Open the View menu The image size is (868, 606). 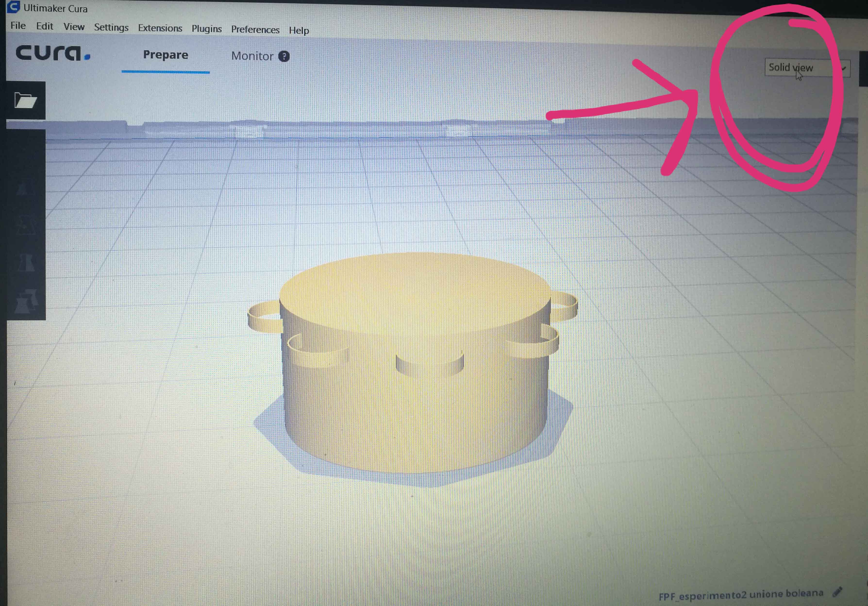[x=74, y=27]
